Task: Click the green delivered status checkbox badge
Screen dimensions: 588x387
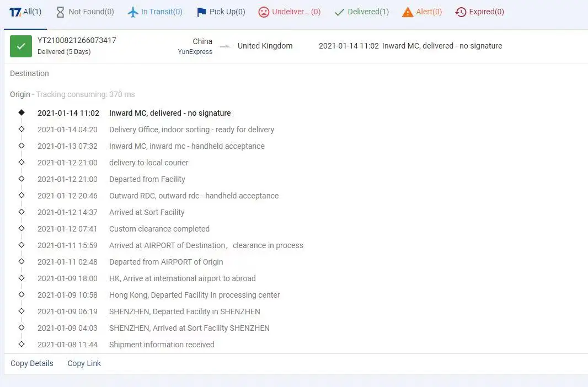Action: click(x=21, y=46)
